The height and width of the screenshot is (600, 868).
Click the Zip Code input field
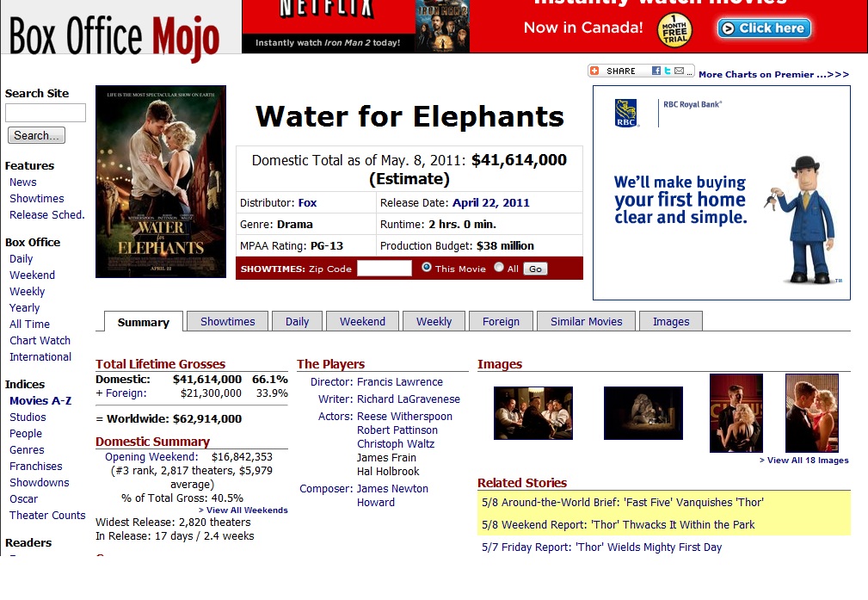point(385,269)
